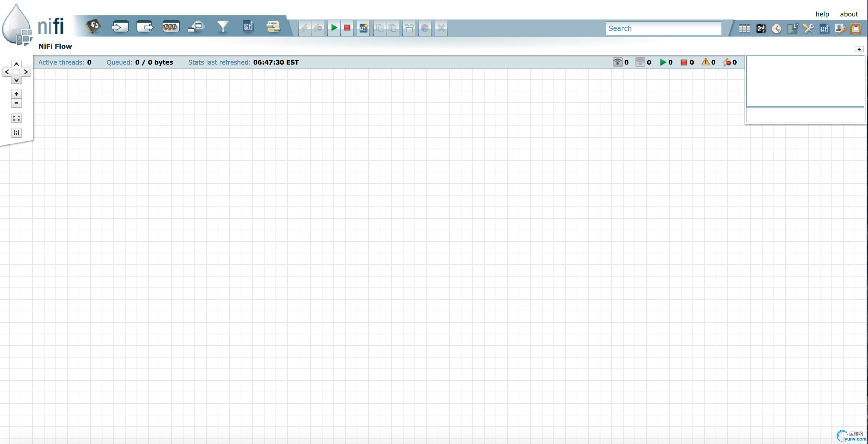
Task: Select the Label component icon
Action: point(273,26)
